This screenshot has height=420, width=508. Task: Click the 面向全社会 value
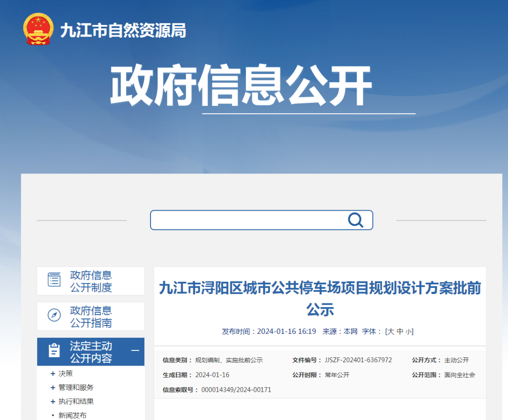point(460,375)
